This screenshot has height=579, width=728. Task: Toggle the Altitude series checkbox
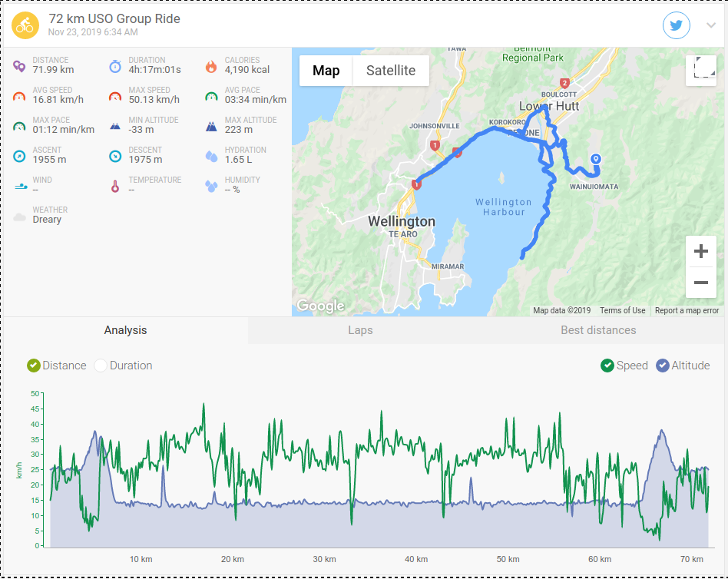pyautogui.click(x=663, y=366)
